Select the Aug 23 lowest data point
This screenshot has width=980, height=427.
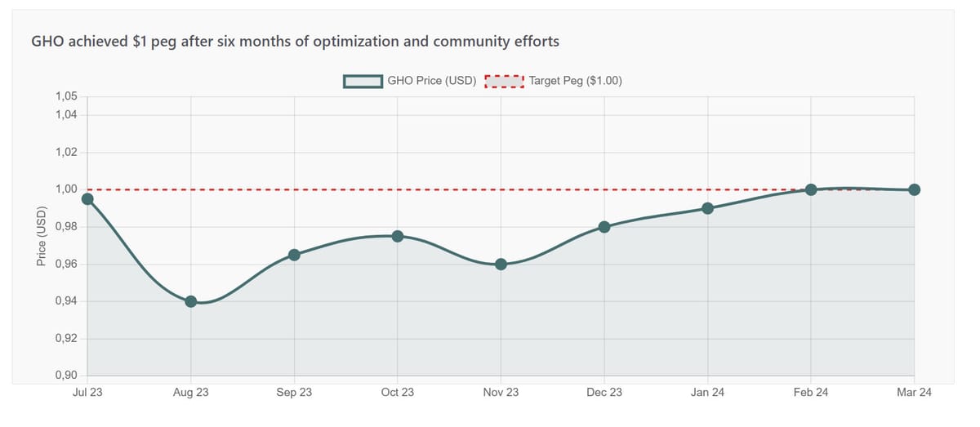coord(191,301)
